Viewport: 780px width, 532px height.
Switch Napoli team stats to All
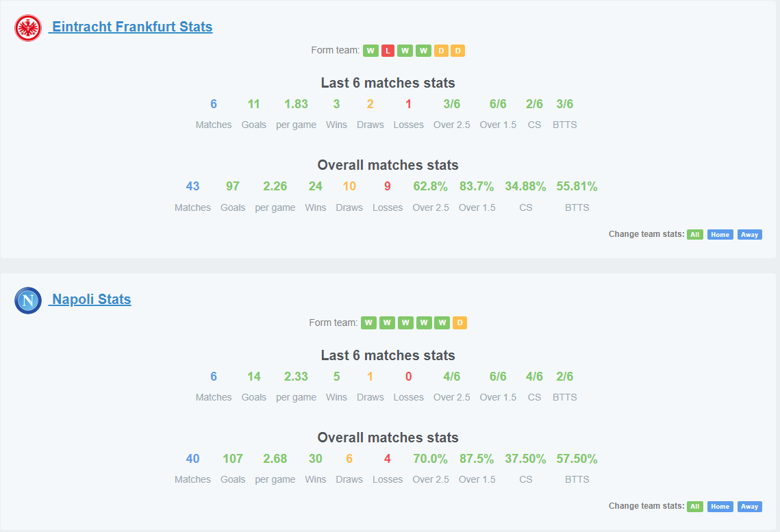pyautogui.click(x=695, y=507)
